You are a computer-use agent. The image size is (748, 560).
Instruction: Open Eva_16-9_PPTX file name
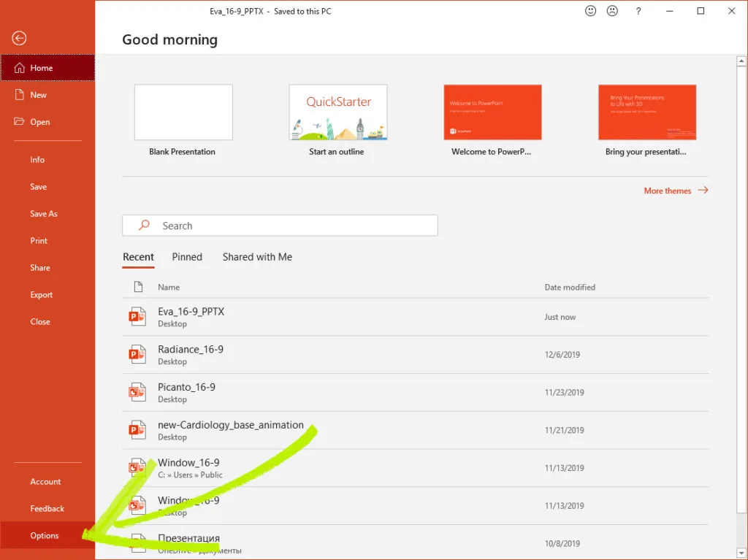(191, 312)
